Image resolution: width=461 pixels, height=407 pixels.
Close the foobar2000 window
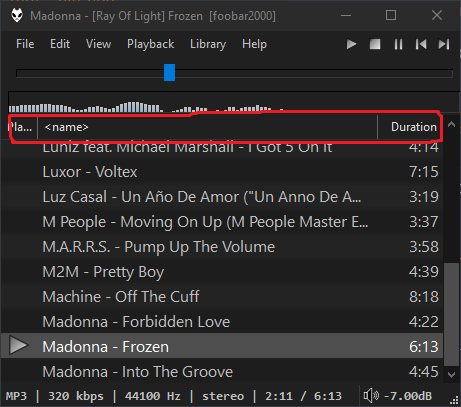click(437, 15)
